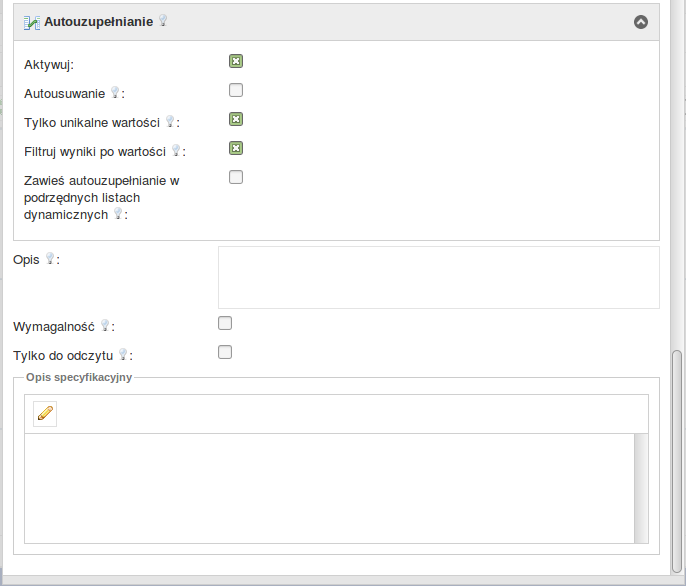Disable Filtruj wyniki po wartości checkbox

point(236,148)
